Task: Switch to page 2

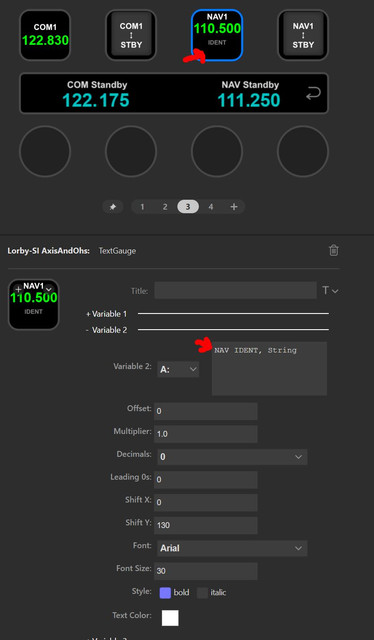Action: [165, 207]
